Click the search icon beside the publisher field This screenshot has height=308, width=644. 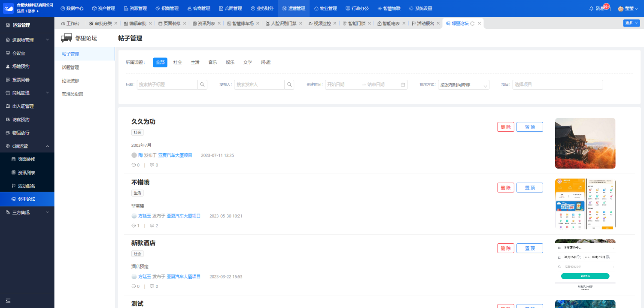pos(289,85)
